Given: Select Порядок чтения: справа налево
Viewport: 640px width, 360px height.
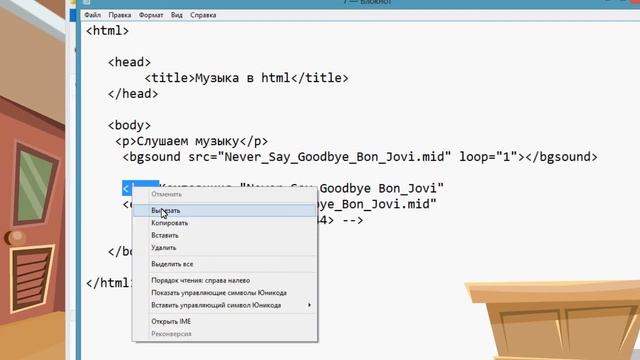Looking at the screenshot, I should click(224, 280).
